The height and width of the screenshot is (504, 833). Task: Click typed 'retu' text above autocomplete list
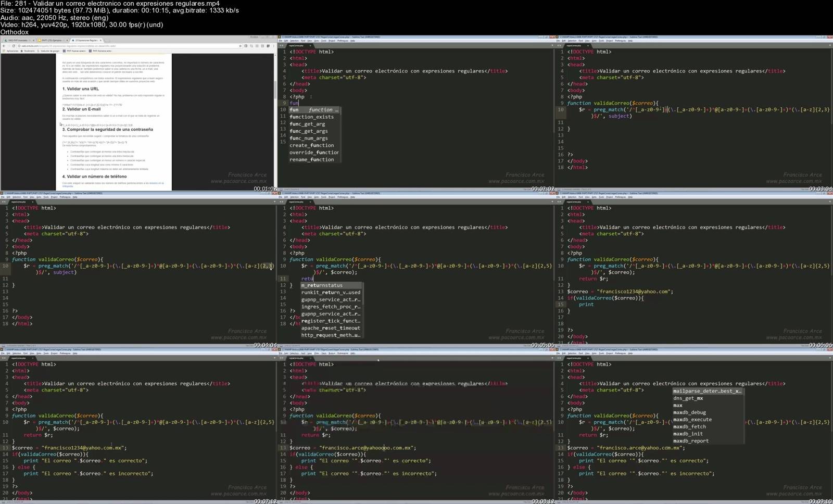tap(307, 279)
